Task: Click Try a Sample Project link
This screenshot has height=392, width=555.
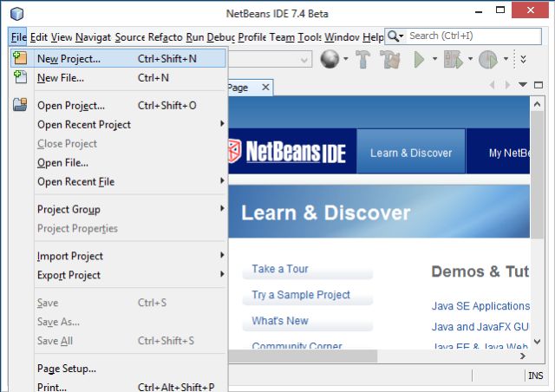Action: [x=301, y=295]
